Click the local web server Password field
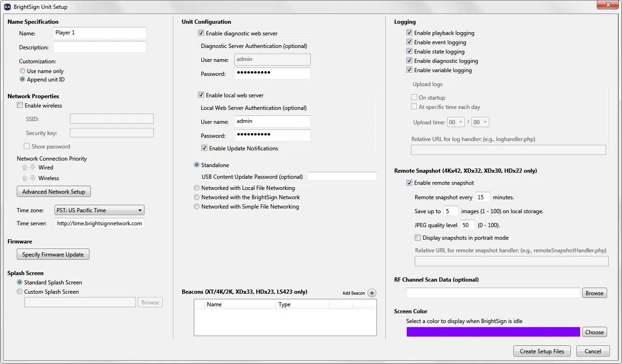The width and height of the screenshot is (622, 364). coord(273,135)
